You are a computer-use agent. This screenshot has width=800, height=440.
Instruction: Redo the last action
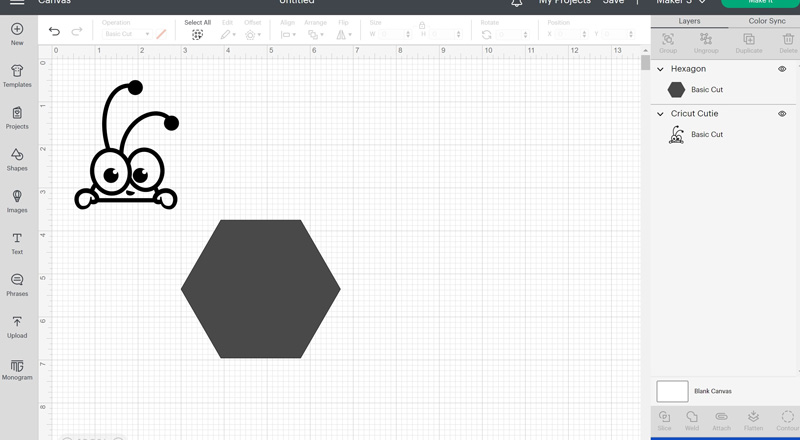77,32
